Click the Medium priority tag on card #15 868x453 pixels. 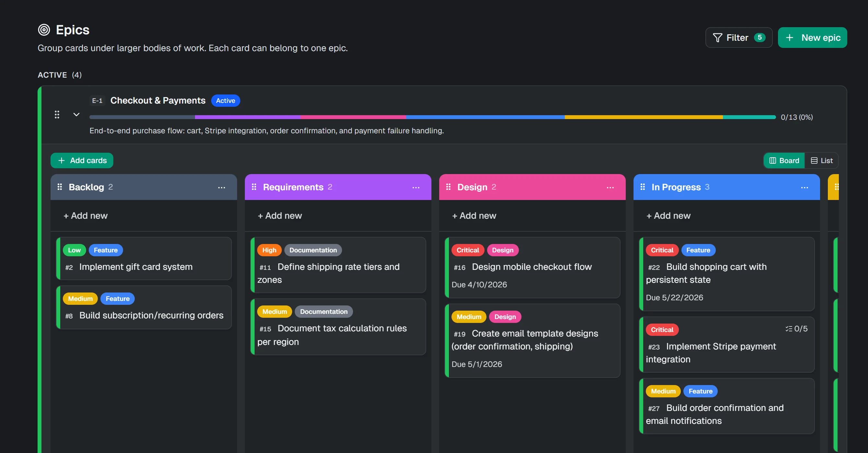pyautogui.click(x=275, y=312)
